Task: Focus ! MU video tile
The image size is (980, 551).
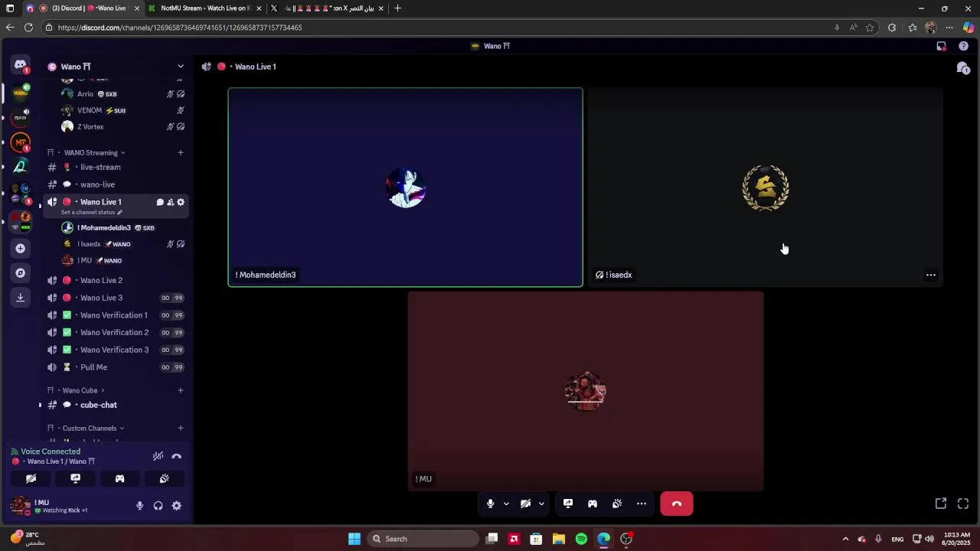Action: click(586, 390)
